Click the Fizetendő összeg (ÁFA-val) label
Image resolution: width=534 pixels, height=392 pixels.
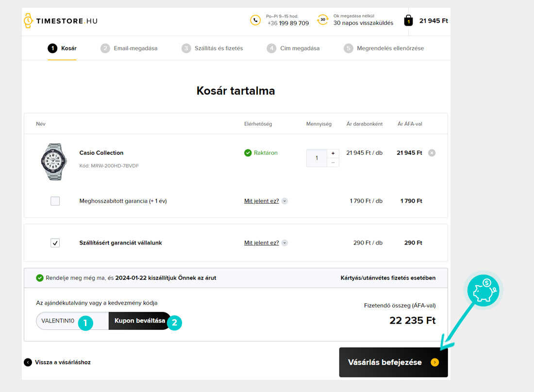tap(400, 306)
